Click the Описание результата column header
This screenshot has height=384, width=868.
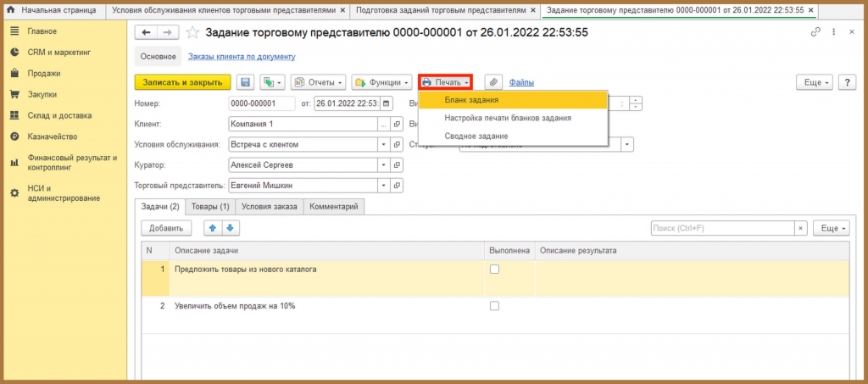pos(692,251)
